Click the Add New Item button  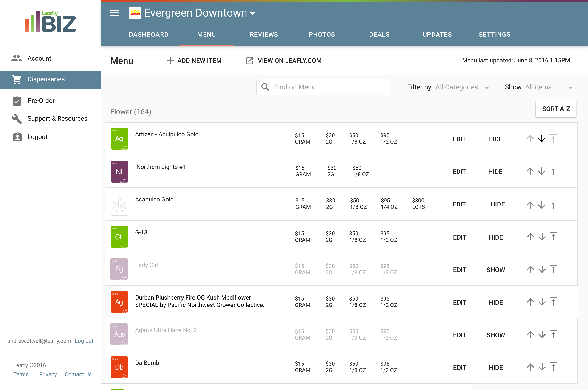194,61
